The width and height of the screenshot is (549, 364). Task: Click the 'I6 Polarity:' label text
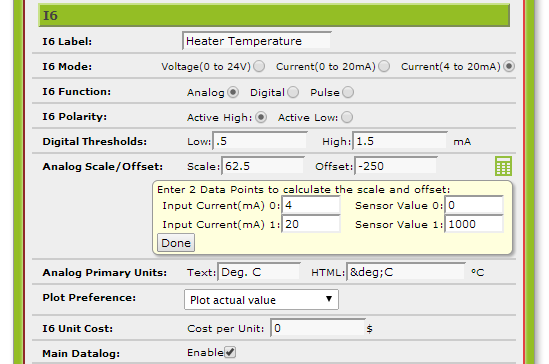click(75, 117)
